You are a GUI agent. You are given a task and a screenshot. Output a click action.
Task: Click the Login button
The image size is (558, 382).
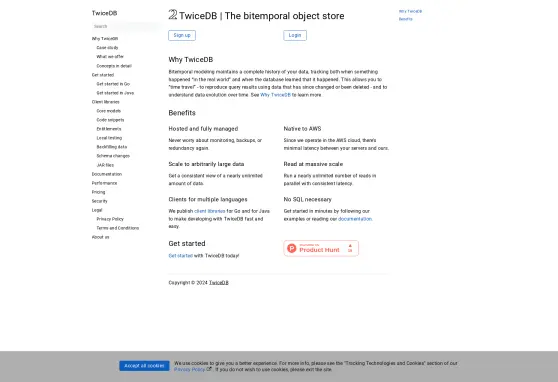pyautogui.click(x=295, y=35)
